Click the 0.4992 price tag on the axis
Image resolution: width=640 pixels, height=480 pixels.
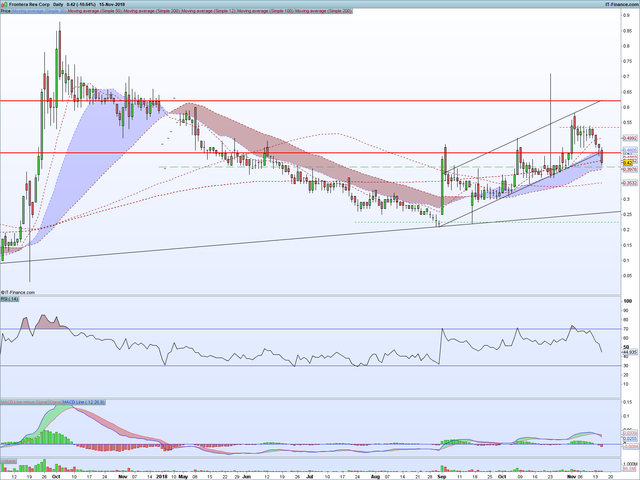point(630,138)
